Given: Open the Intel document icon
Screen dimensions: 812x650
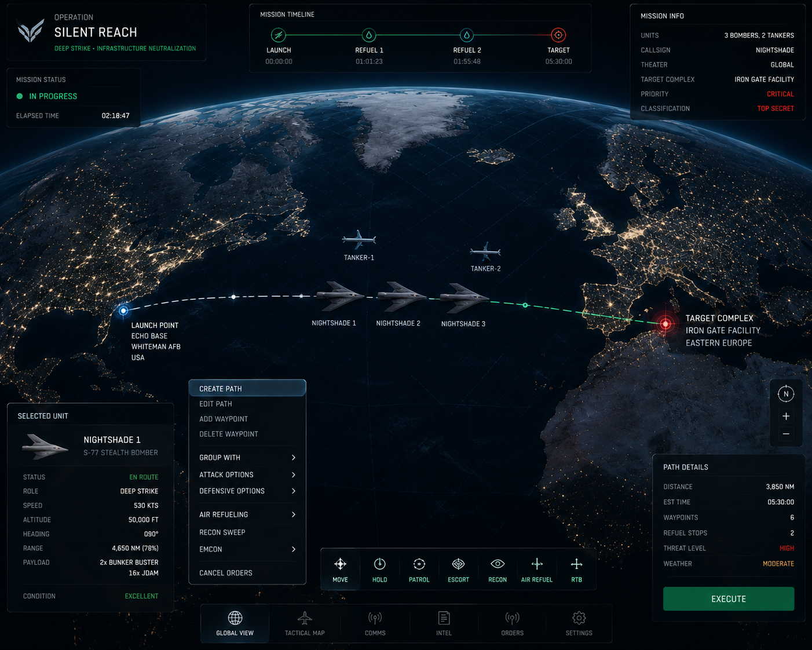Looking at the screenshot, I should [x=444, y=618].
